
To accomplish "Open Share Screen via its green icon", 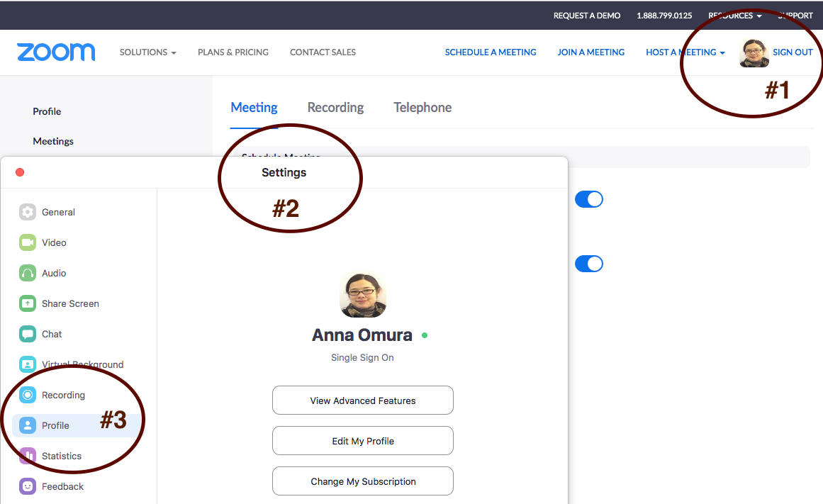I will tap(28, 303).
